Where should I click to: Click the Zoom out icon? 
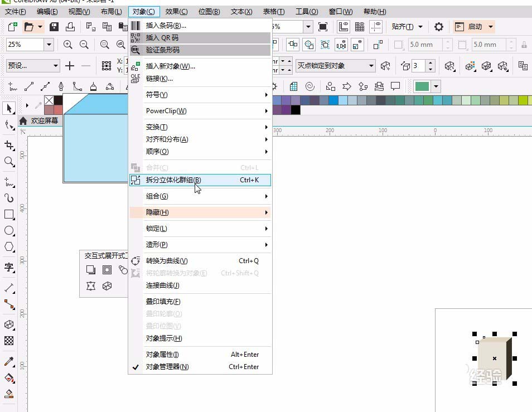(84, 45)
